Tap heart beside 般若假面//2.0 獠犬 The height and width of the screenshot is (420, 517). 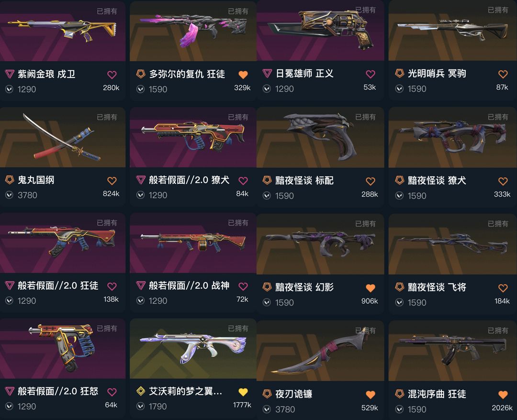click(x=243, y=180)
